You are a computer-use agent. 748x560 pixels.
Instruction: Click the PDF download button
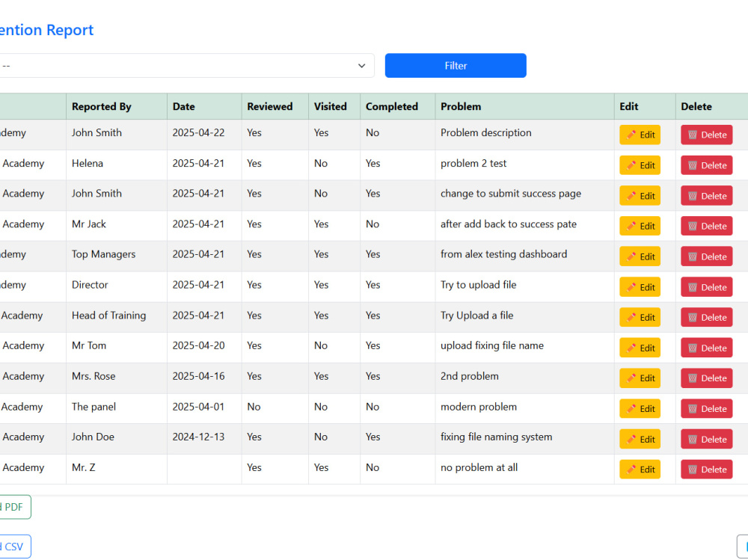click(14, 507)
